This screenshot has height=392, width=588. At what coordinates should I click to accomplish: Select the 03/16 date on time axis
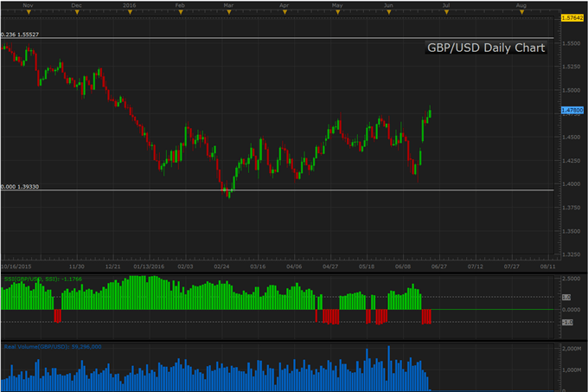(258, 267)
